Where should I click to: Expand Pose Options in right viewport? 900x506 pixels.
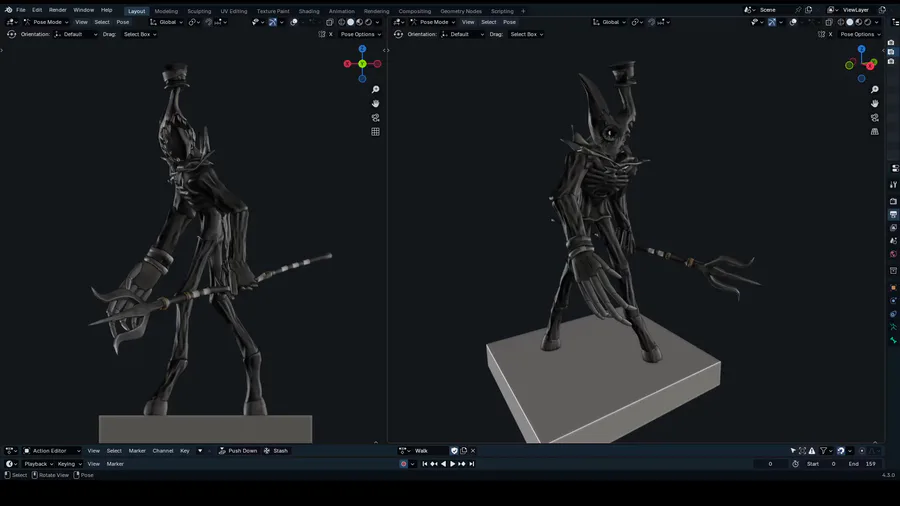pyautogui.click(x=860, y=34)
